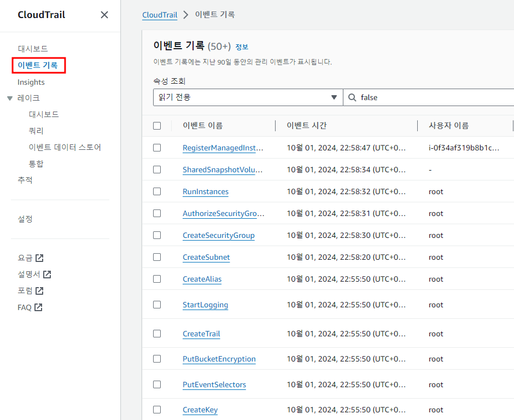Viewport: 514px width, 420px height.
Task: Open the PutBucketEncryption event link
Action: tap(219, 359)
